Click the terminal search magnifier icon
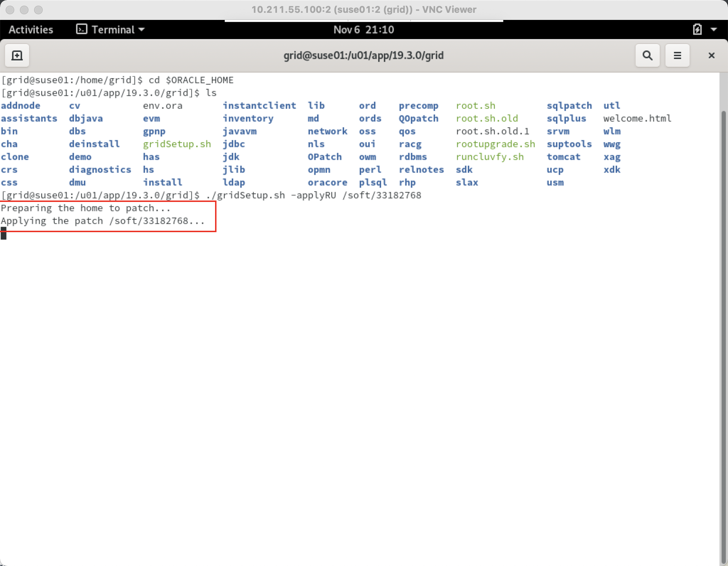 point(647,55)
